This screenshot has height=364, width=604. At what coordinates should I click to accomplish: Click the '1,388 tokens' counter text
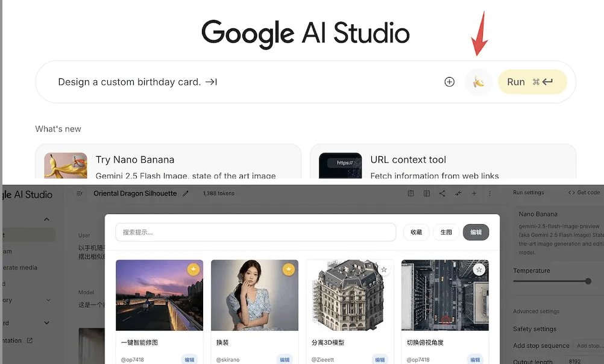pyautogui.click(x=218, y=193)
